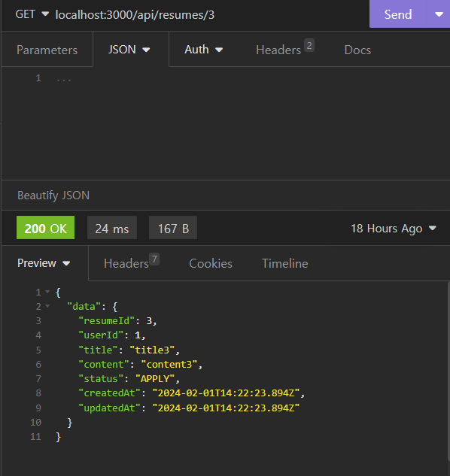The image size is (450, 476).
Task: Click the "userId" key in the response
Action: [x=101, y=335]
